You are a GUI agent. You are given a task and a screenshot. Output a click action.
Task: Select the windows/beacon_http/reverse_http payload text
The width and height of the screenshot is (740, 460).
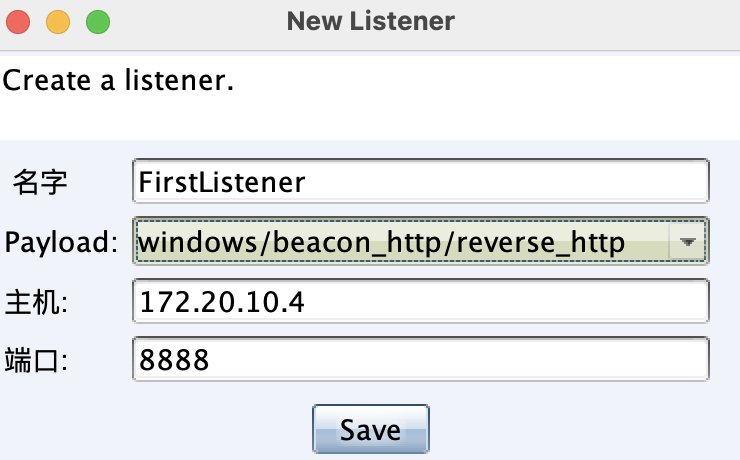coord(381,241)
